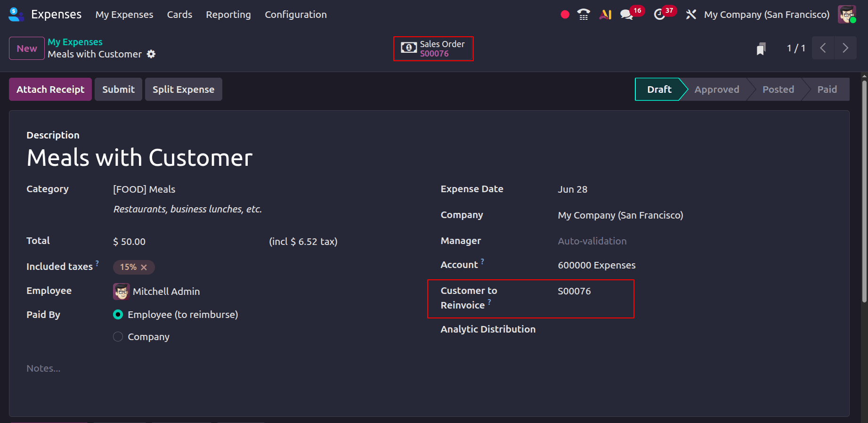Viewport: 868px width, 423px height.
Task: Click Mitchell Admin's employee avatar
Action: click(122, 292)
